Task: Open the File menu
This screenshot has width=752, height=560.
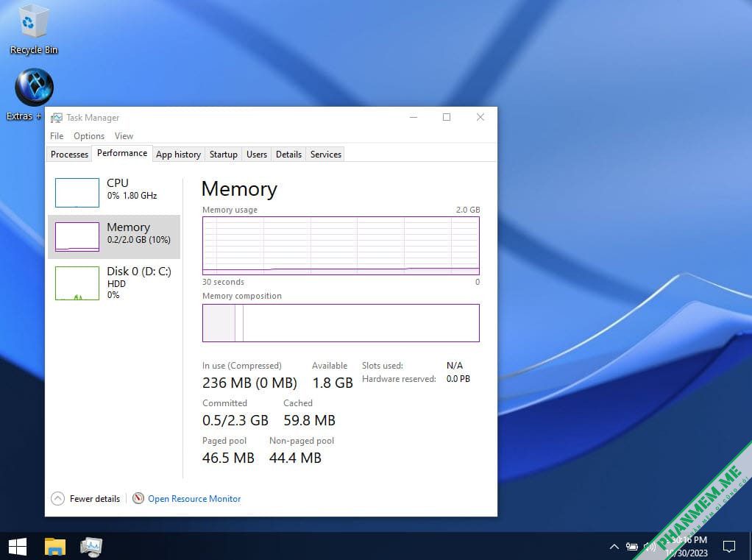Action: tap(57, 136)
